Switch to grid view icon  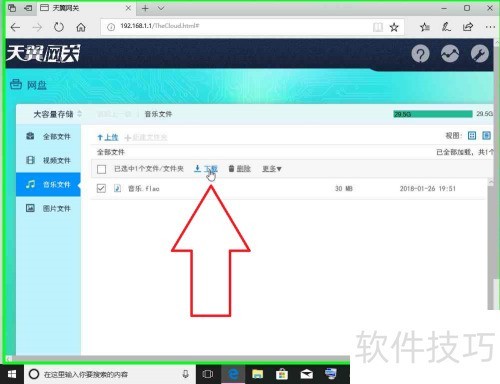[472, 135]
